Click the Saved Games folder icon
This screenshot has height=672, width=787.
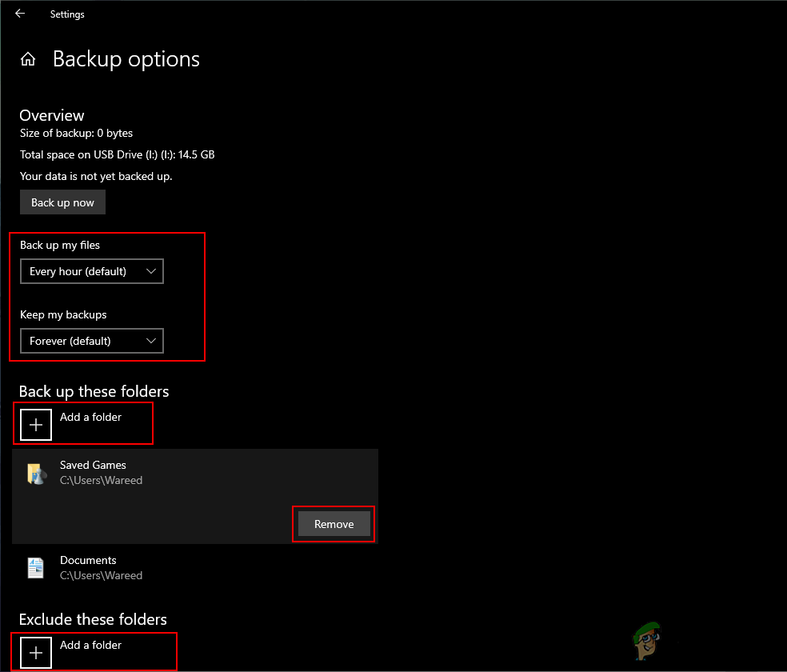35,473
